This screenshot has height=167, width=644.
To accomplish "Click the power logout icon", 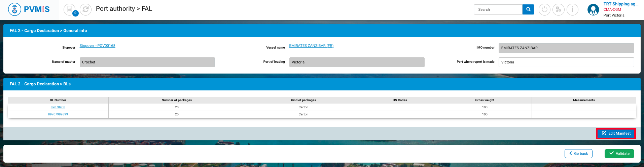I will point(544,9).
